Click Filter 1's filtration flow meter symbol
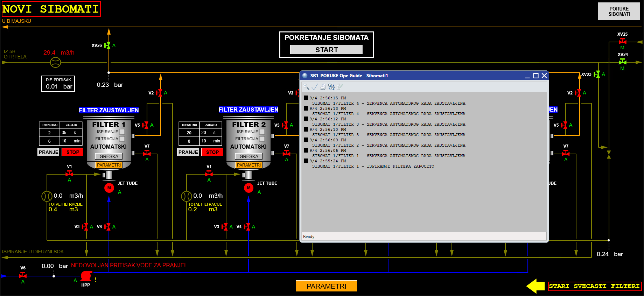The width and height of the screenshot is (644, 296). (47, 196)
